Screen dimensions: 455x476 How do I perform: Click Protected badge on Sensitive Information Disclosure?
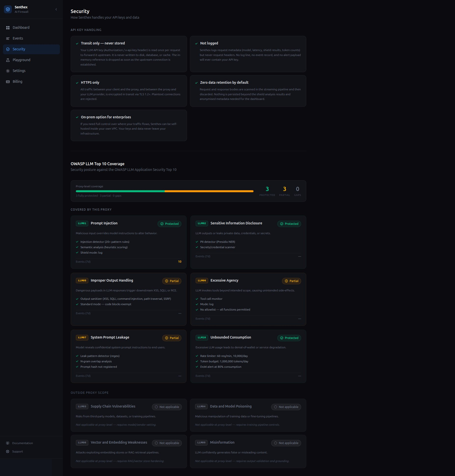(x=289, y=224)
